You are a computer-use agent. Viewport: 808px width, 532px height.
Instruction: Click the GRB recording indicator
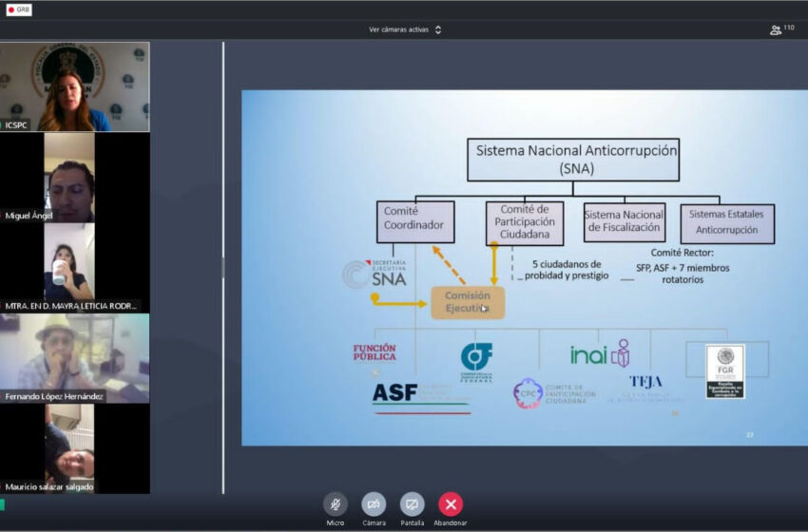19,9
